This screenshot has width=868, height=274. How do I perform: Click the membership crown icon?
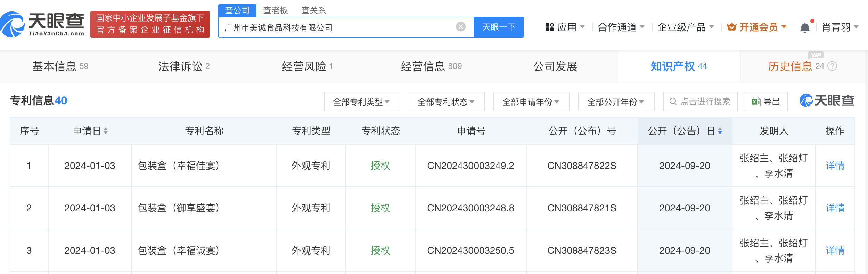coord(731,27)
